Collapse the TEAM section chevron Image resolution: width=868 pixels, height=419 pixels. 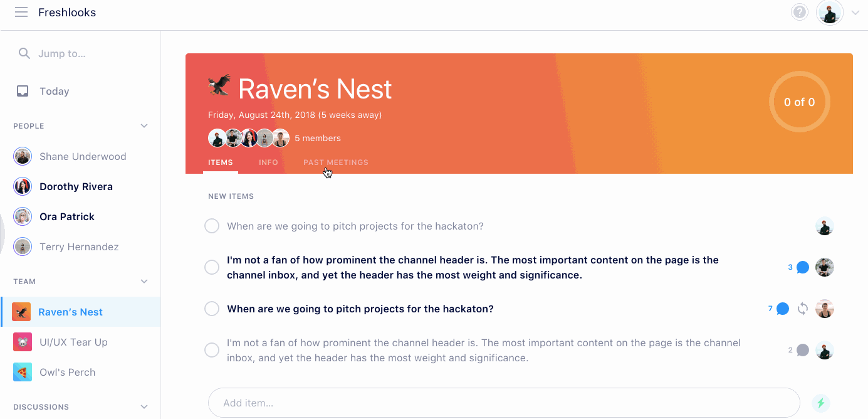(x=144, y=282)
